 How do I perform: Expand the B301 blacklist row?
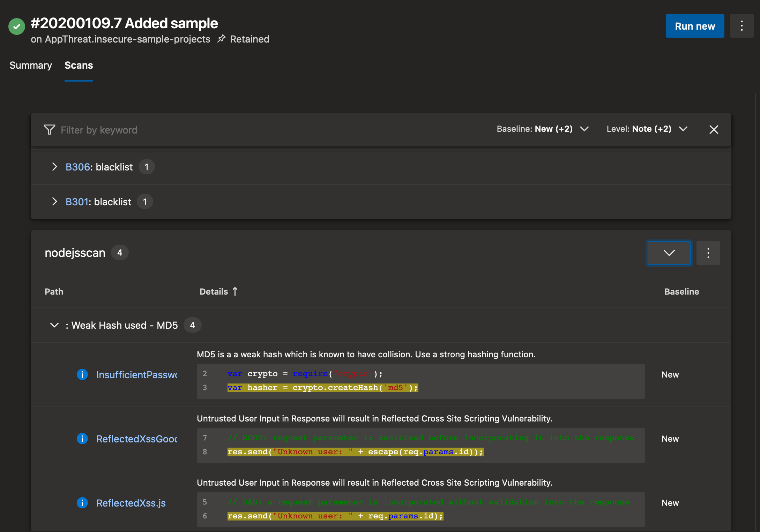pos(54,202)
